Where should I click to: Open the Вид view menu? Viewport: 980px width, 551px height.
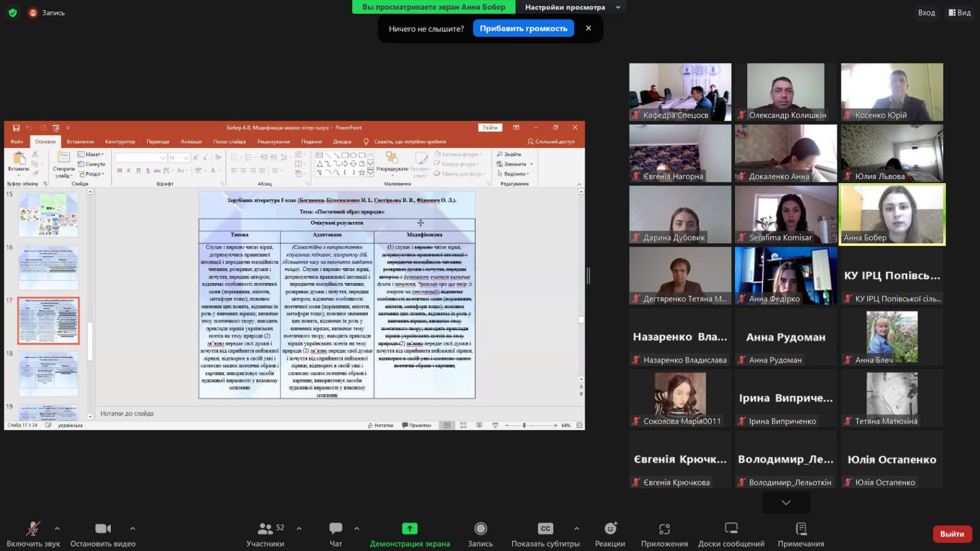click(960, 12)
